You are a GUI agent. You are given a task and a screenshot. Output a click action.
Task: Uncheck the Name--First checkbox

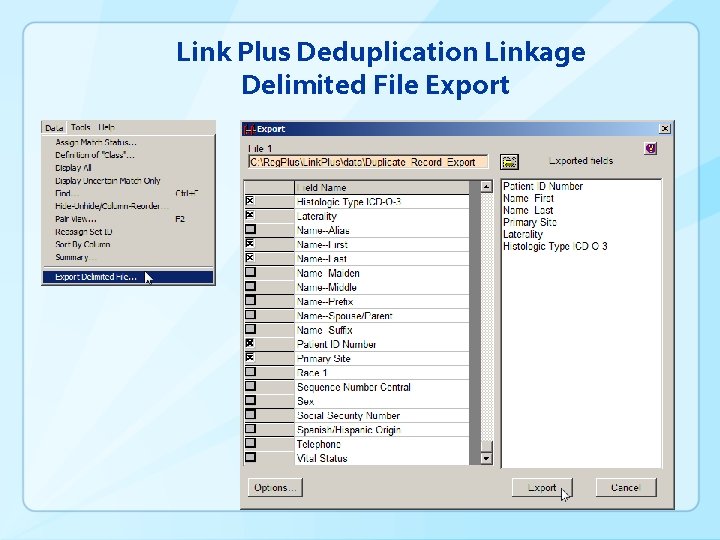tap(250, 243)
